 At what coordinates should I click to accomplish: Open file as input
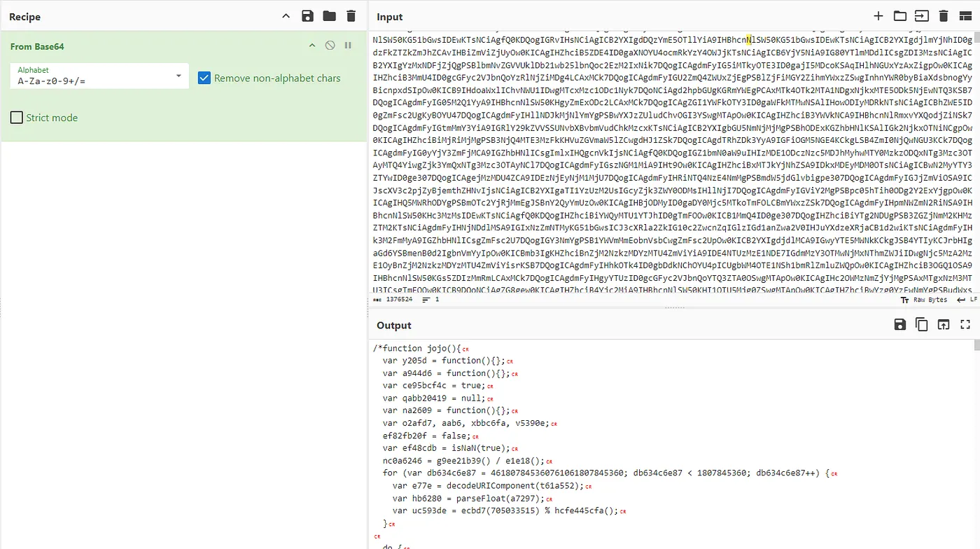pyautogui.click(x=922, y=16)
